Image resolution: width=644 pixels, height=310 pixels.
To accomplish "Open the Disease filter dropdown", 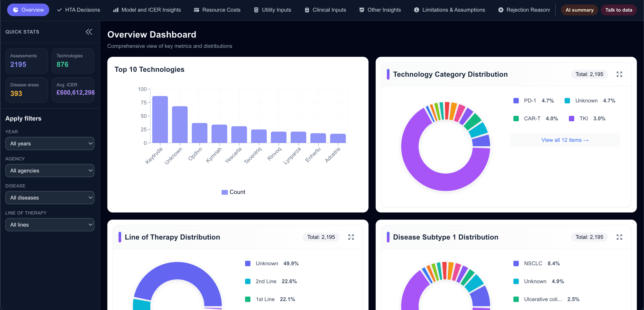I will pos(50,197).
